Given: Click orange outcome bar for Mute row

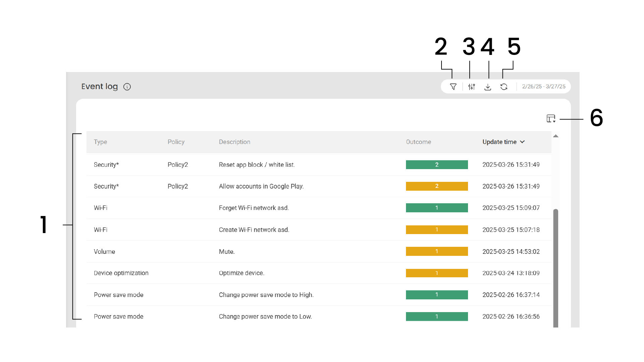Looking at the screenshot, I should click(x=436, y=251).
